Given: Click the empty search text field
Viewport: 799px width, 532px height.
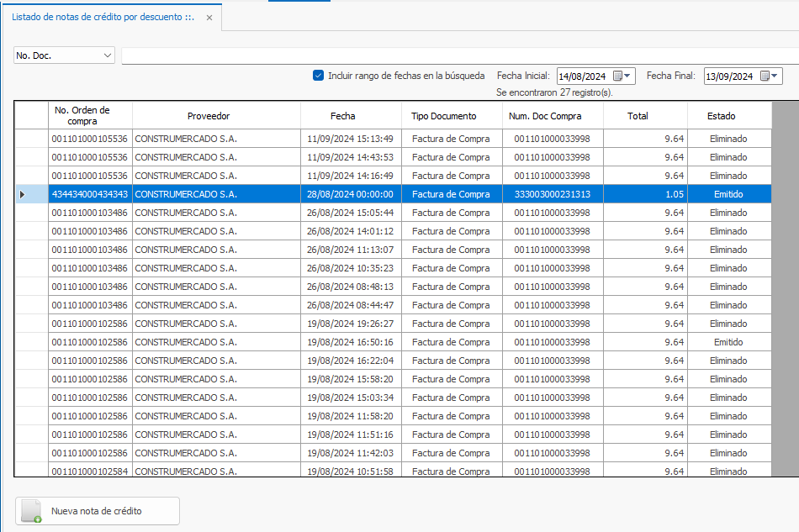Looking at the screenshot, I should click(454, 55).
